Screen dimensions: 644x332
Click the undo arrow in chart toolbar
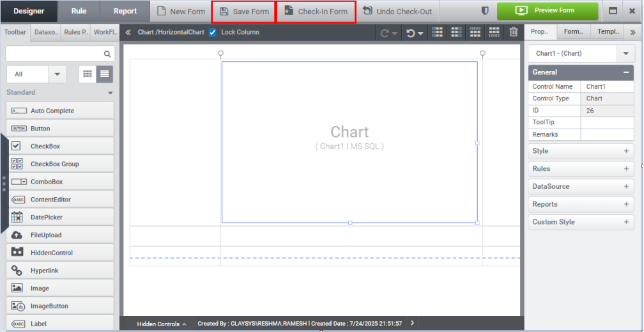(411, 33)
